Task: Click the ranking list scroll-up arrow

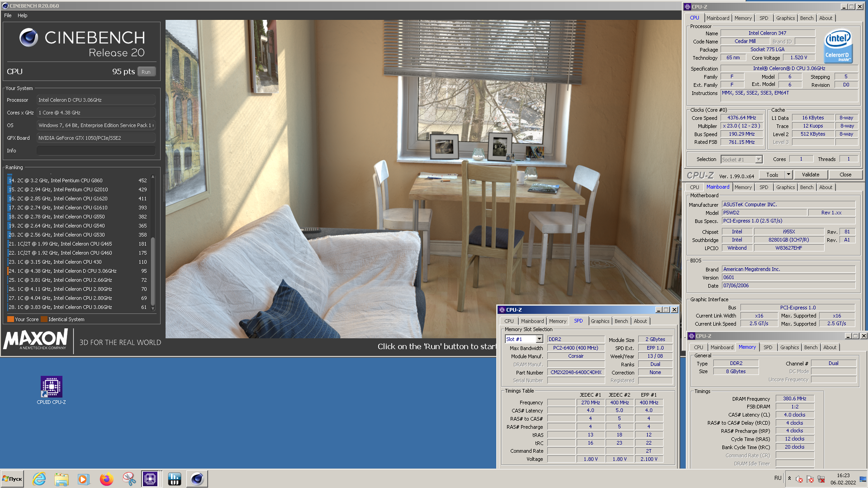Action: (153, 176)
